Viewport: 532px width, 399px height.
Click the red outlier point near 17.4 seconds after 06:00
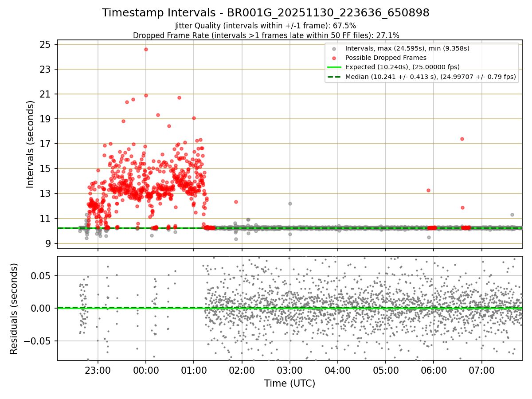pos(462,139)
